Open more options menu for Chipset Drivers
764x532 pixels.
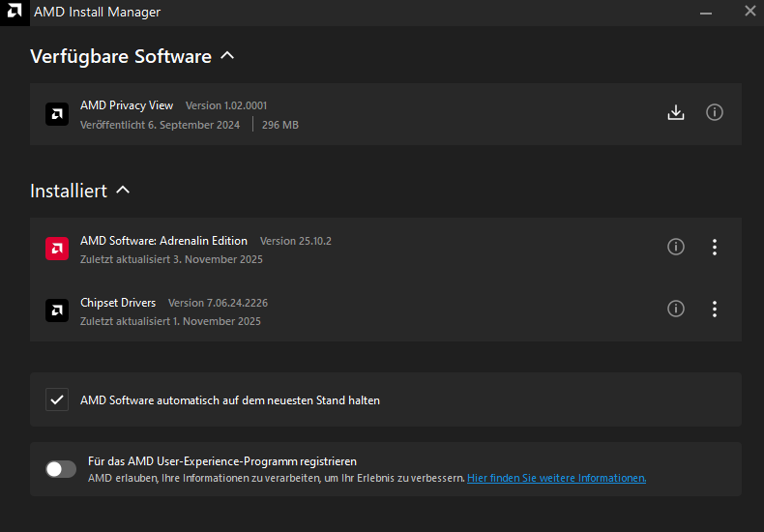pos(715,310)
